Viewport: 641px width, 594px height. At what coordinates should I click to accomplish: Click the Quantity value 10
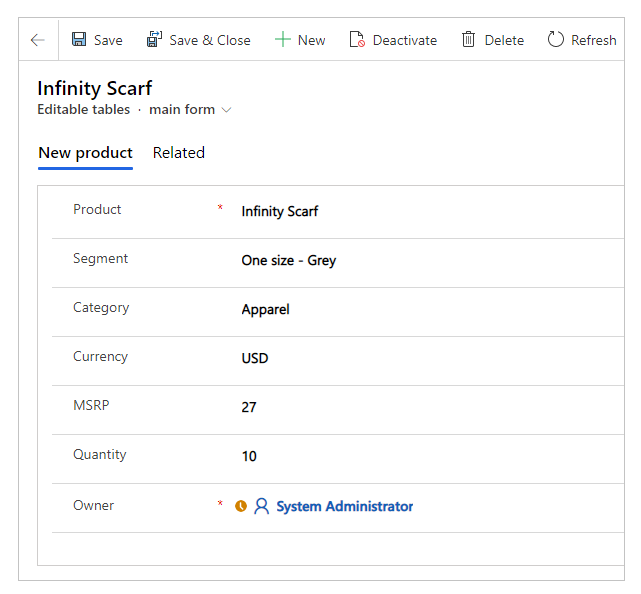coord(249,456)
